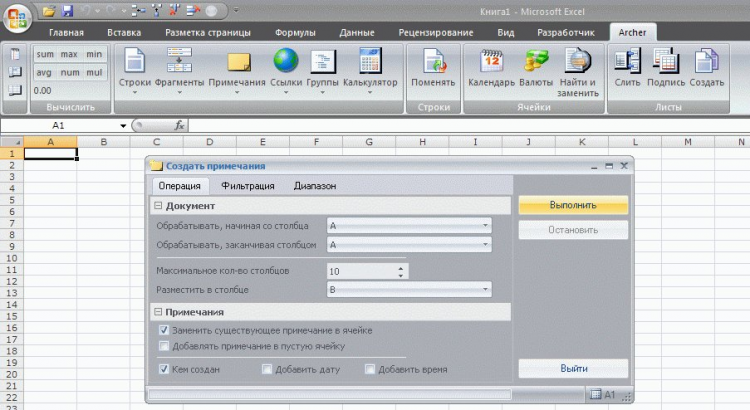Click the Остановить button

point(573,230)
